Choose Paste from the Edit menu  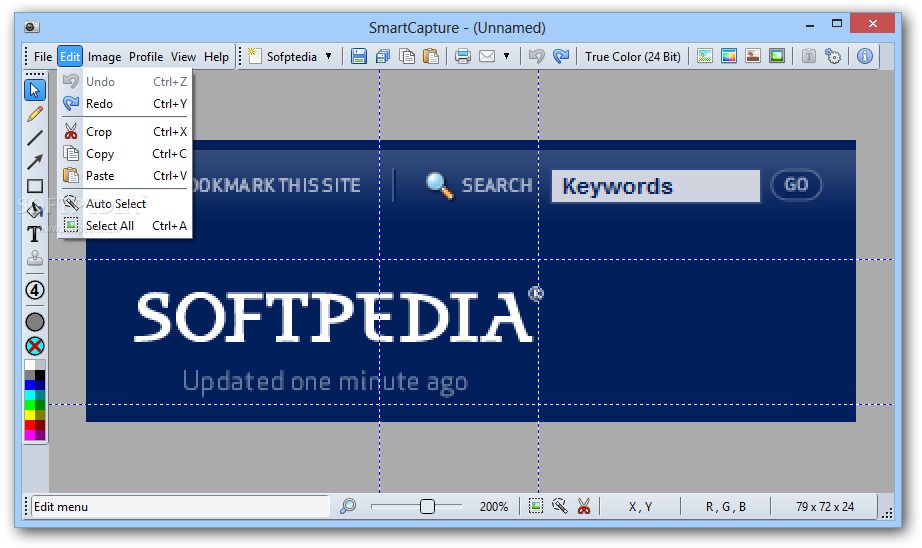(x=125, y=176)
